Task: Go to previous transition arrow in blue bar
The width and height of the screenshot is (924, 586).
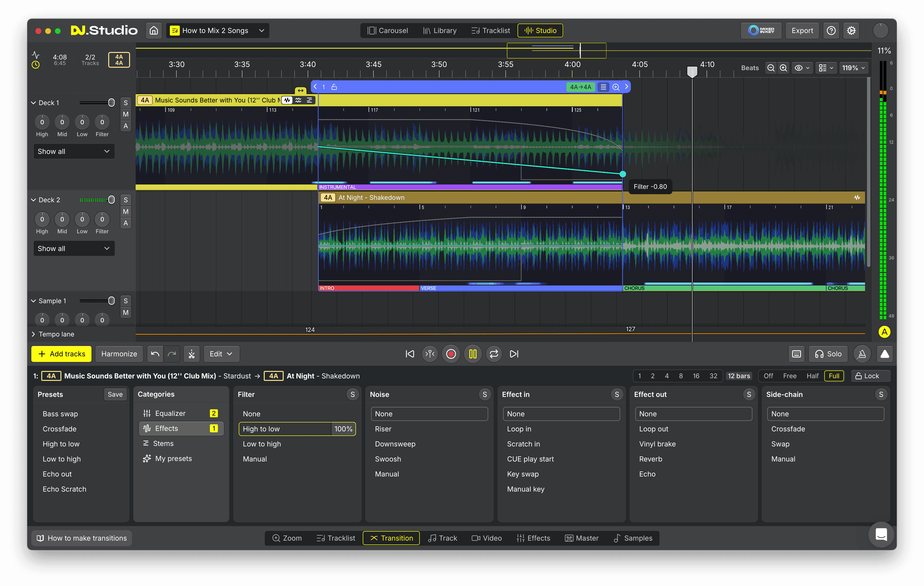Action: (315, 87)
